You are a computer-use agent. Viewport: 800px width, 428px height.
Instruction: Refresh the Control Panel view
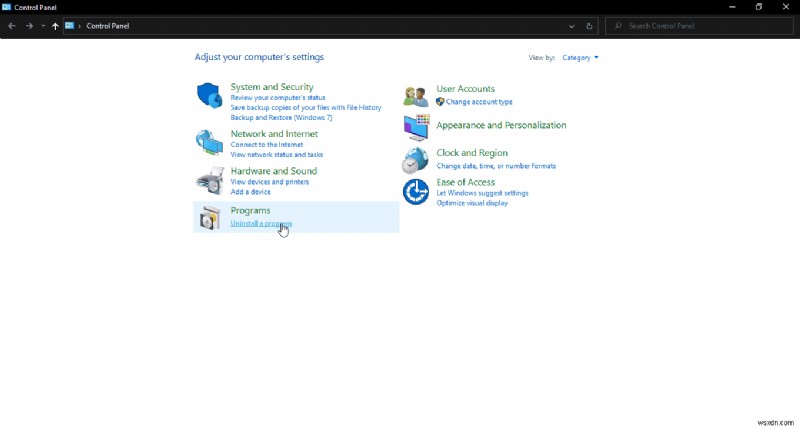pyautogui.click(x=589, y=26)
